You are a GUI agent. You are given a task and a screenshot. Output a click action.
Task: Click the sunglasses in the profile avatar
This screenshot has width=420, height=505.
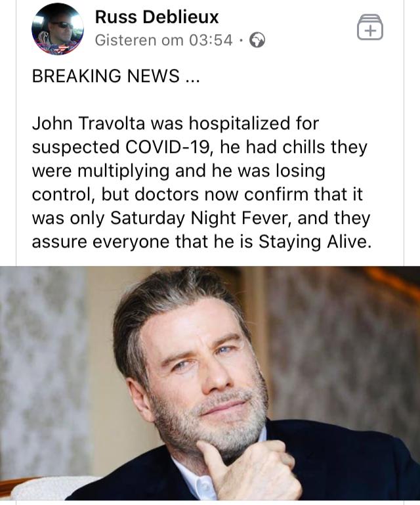63,25
